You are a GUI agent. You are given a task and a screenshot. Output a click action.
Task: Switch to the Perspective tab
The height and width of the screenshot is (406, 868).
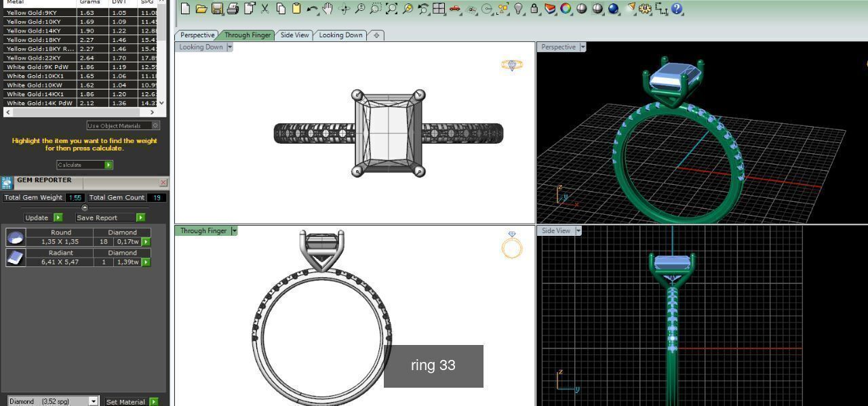click(197, 35)
